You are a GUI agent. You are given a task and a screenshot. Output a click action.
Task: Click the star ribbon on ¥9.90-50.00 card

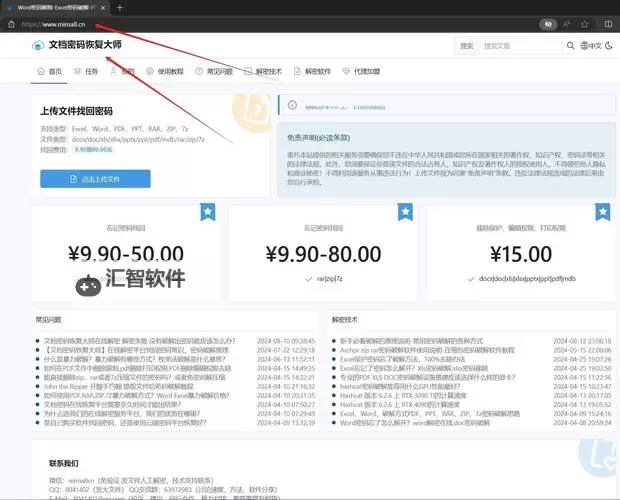208,212
